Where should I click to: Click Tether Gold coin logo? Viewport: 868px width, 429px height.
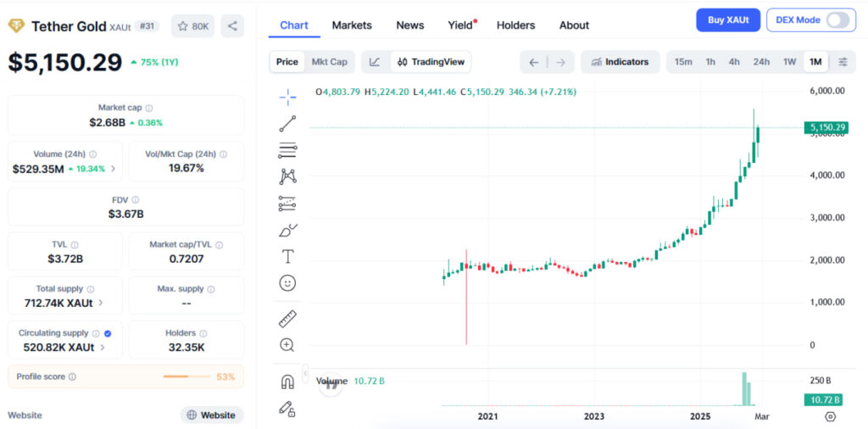pyautogui.click(x=16, y=26)
